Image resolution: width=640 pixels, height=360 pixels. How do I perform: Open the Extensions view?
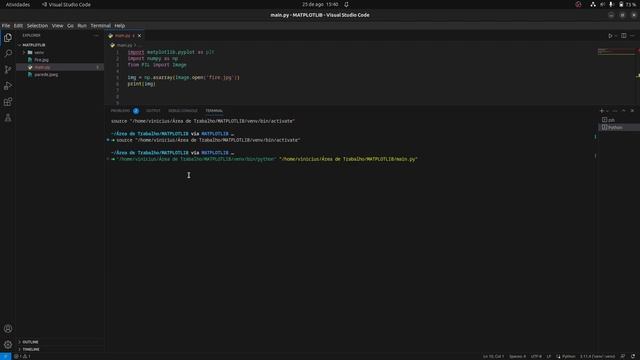point(8,102)
